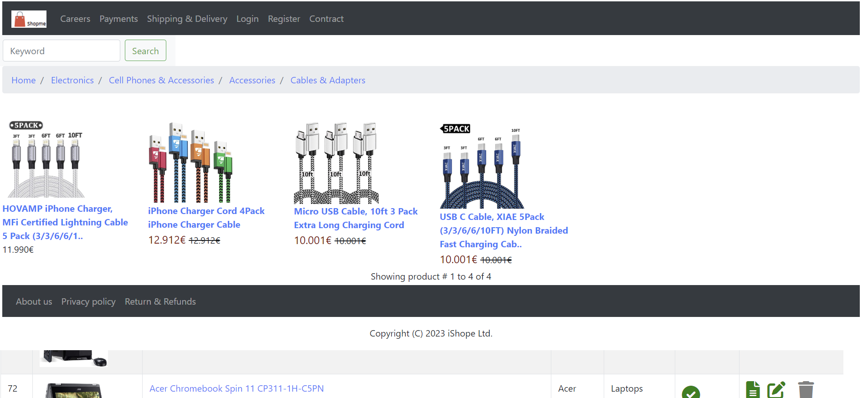Open the Login page
This screenshot has height=398, width=868.
click(247, 19)
